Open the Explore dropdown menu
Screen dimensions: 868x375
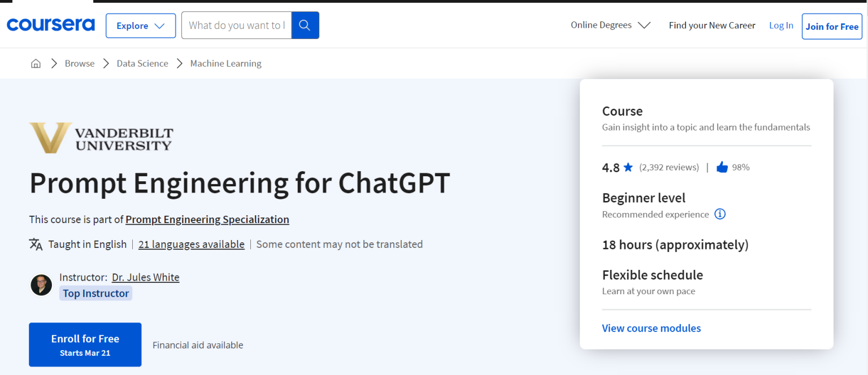click(x=141, y=26)
